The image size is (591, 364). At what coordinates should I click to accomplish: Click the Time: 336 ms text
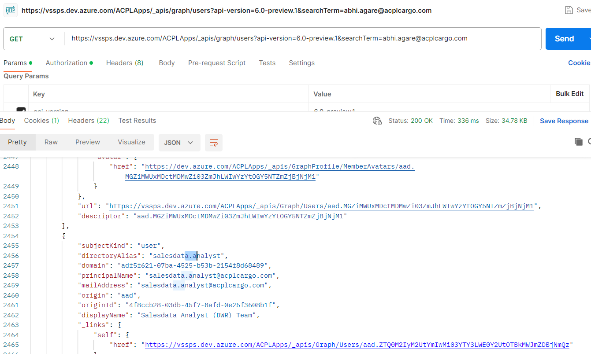[459, 121]
